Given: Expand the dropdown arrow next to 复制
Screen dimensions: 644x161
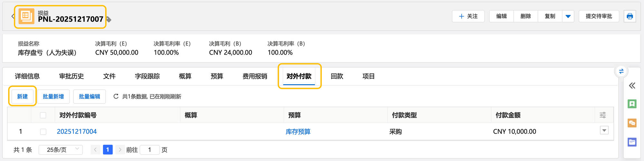Looking at the screenshot, I should point(568,16).
